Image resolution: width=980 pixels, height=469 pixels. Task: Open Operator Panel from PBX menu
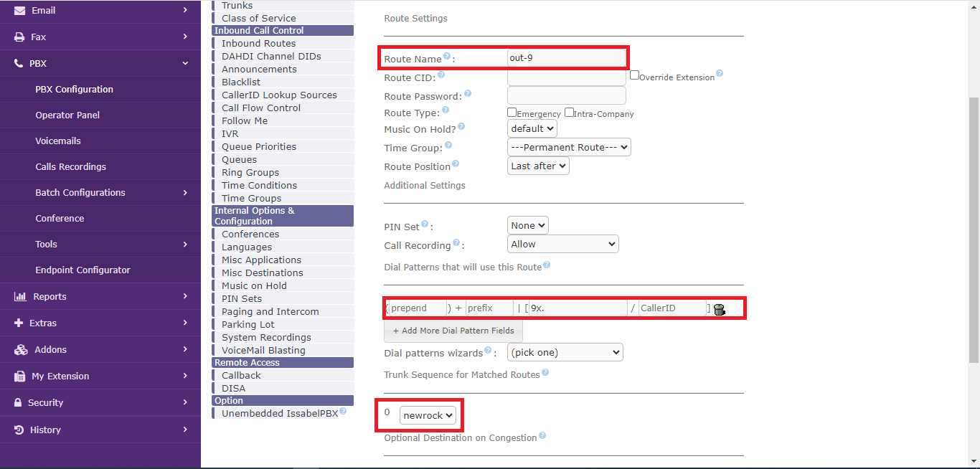click(67, 115)
